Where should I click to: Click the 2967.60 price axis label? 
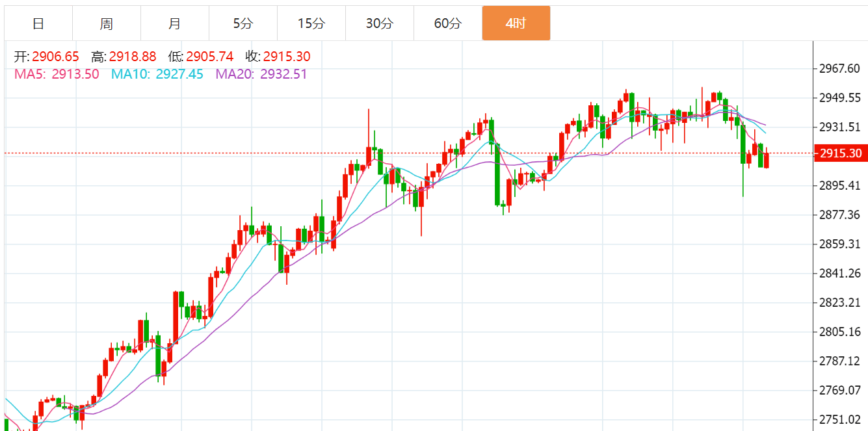tap(840, 69)
